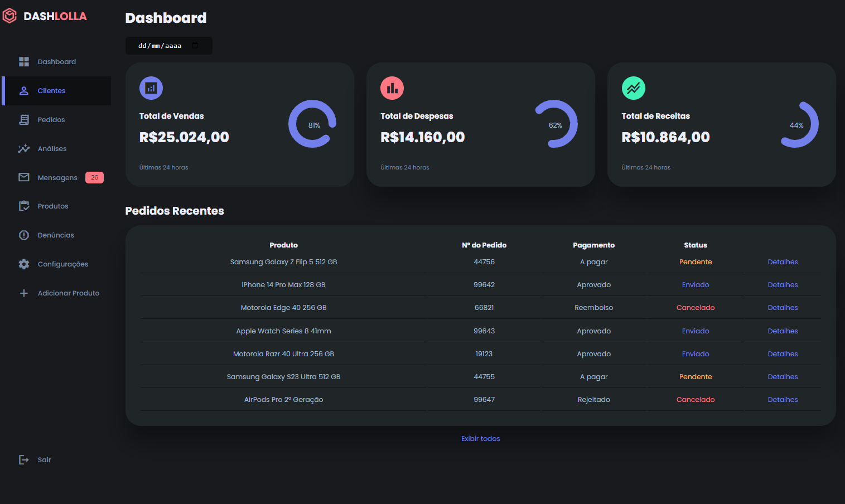The image size is (845, 504).
Task: Click the DASHLOLLA logo icon
Action: [x=9, y=16]
